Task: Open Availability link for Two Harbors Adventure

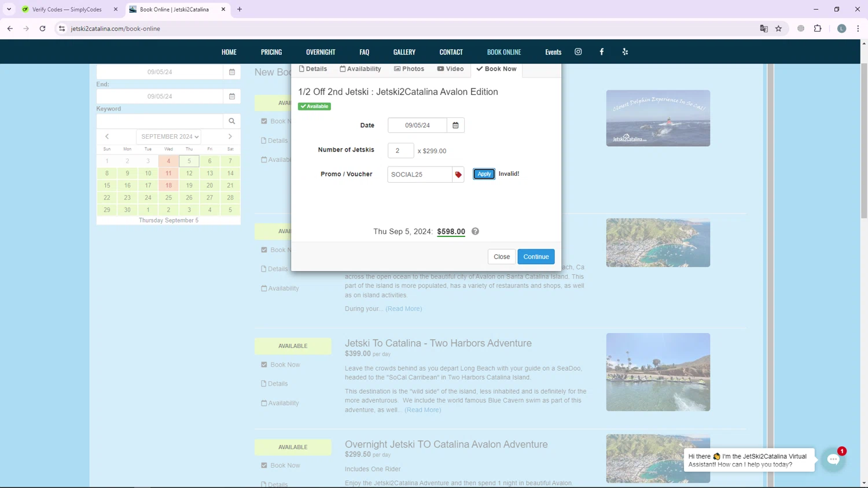Action: (x=280, y=403)
